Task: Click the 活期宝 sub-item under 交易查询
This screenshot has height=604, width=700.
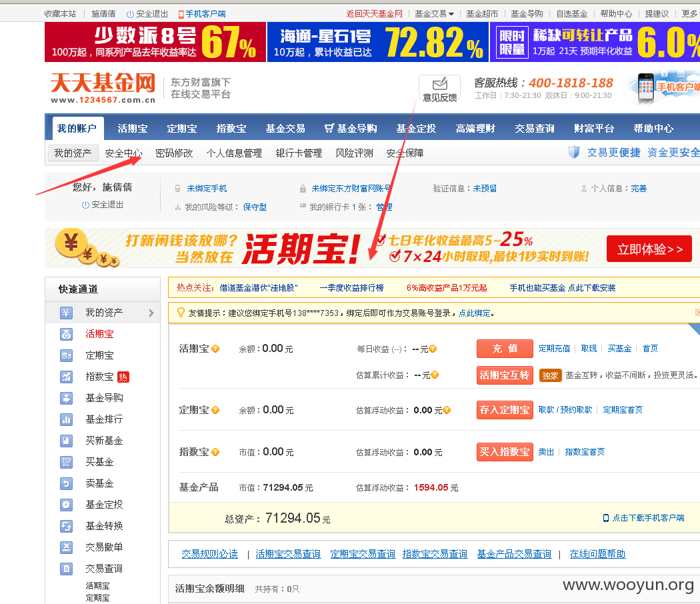Action: coord(97,586)
